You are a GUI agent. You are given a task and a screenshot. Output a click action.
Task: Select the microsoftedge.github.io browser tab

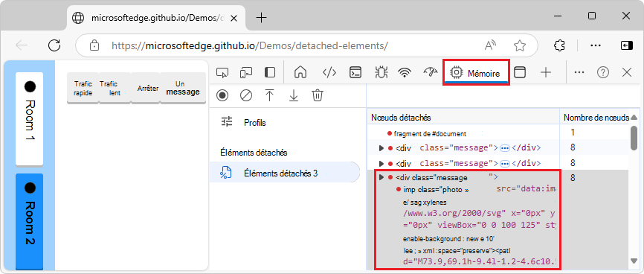(156, 18)
